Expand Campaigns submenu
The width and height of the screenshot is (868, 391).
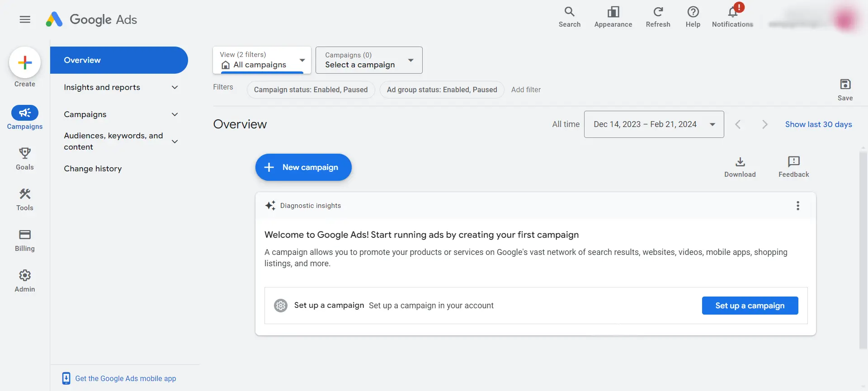pyautogui.click(x=121, y=114)
